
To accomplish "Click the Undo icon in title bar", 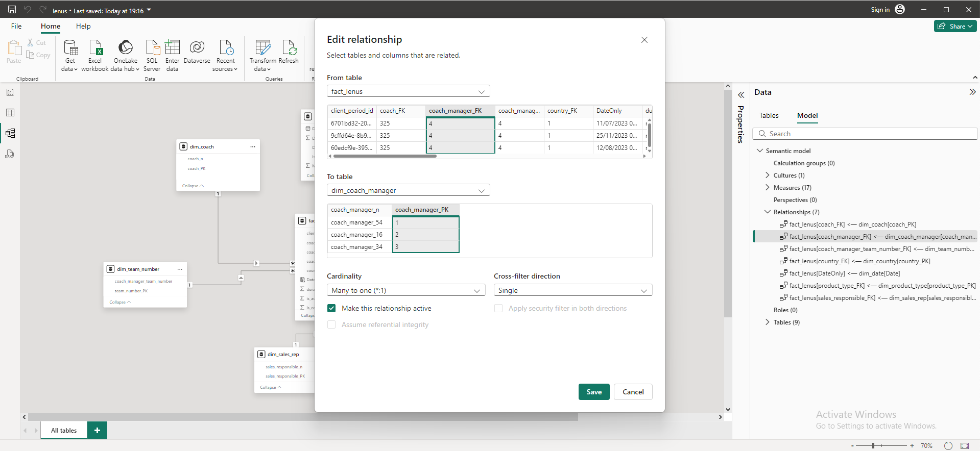I will pyautogui.click(x=28, y=10).
